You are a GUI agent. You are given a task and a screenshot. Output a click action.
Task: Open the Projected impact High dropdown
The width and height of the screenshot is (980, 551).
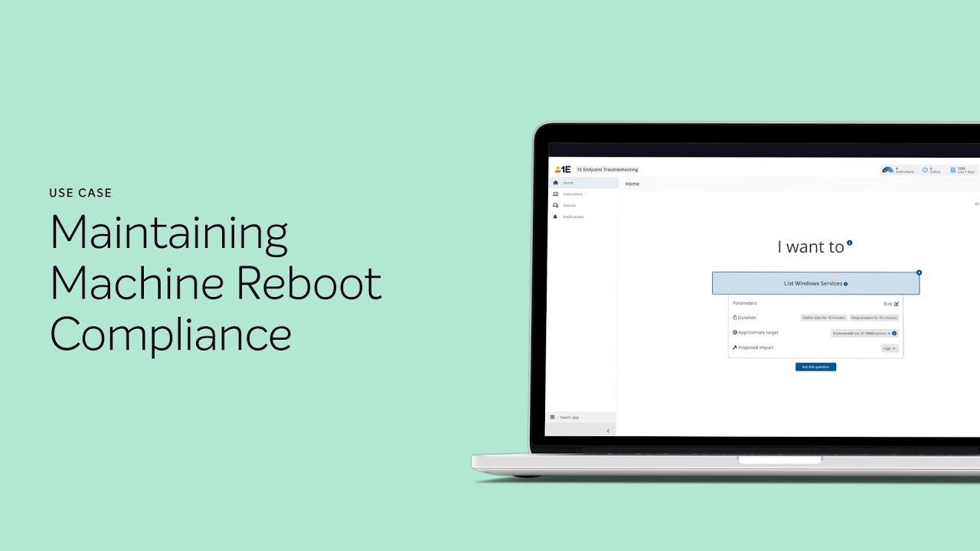[890, 348]
